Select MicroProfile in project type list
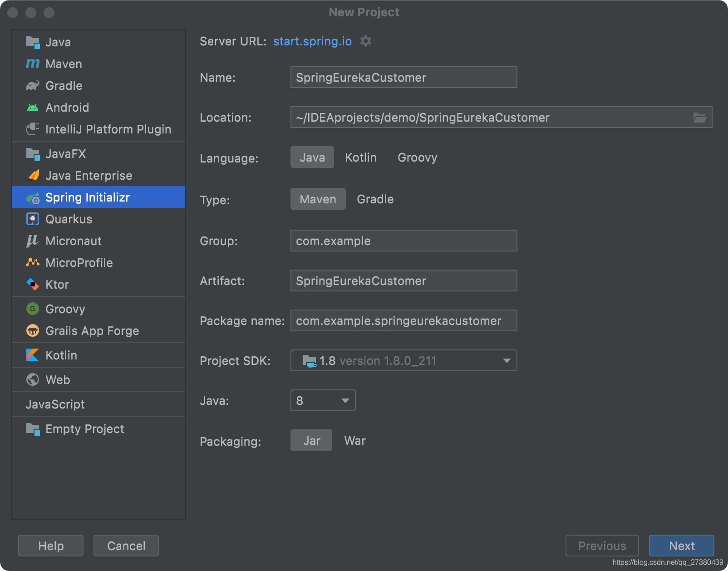728x571 pixels. click(98, 263)
